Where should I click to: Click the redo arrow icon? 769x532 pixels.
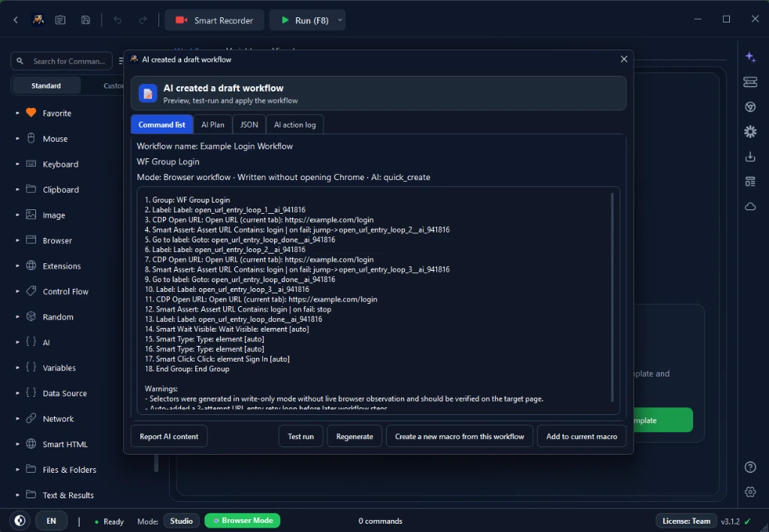click(x=143, y=20)
